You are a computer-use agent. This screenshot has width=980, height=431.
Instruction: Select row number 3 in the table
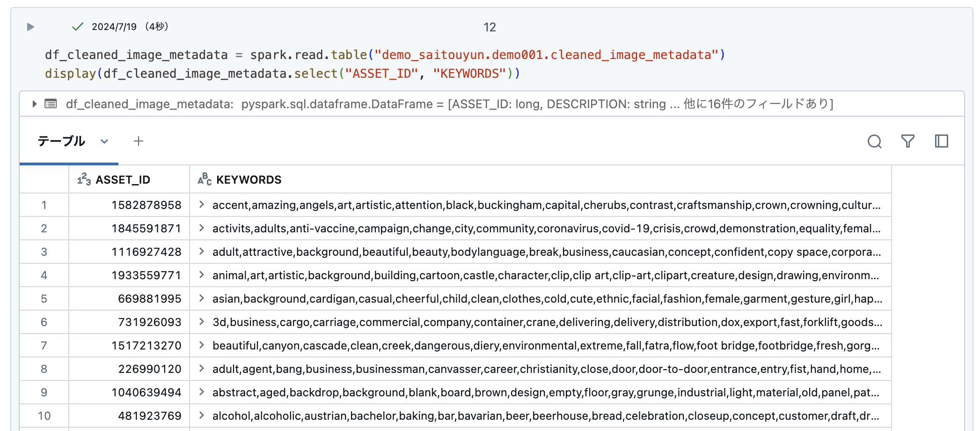tap(44, 252)
